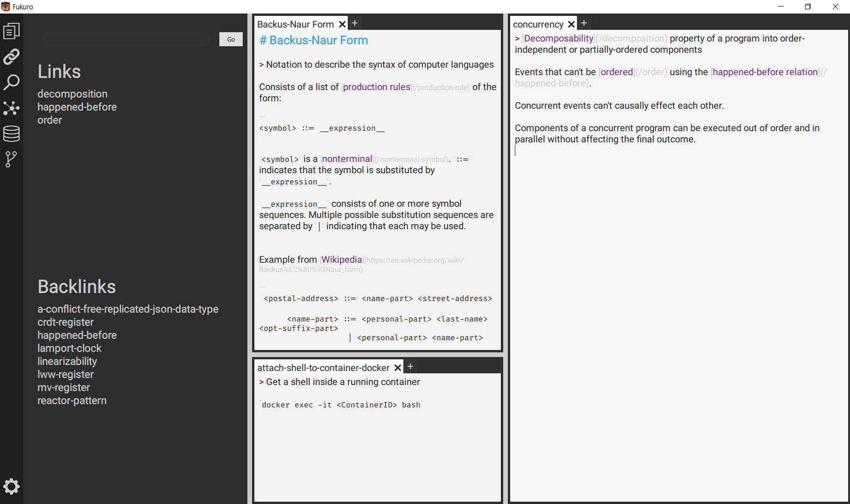Image resolution: width=850 pixels, height=504 pixels.
Task: Select the links chain icon in sidebar
Action: [x=11, y=57]
